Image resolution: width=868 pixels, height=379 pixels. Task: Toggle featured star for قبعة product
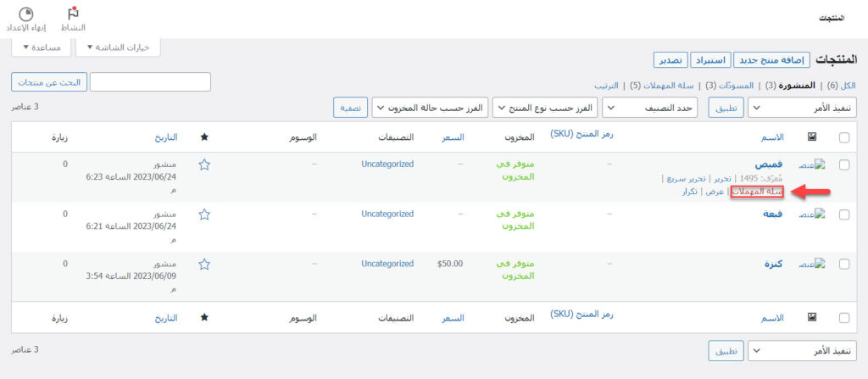[x=203, y=215]
